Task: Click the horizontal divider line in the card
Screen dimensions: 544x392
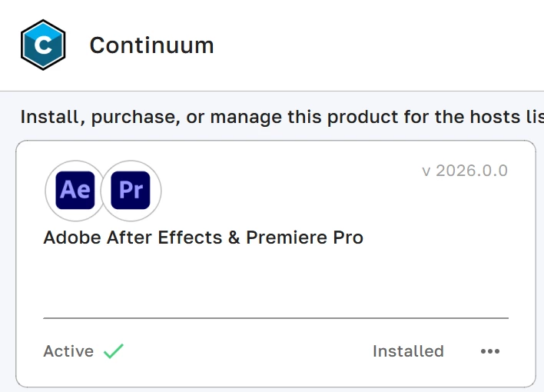Action: pos(275,317)
